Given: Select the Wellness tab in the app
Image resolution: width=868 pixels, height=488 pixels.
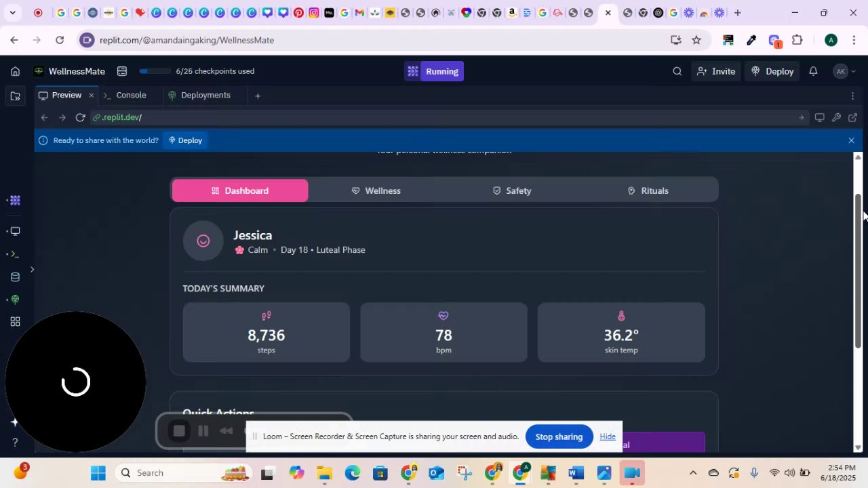Looking at the screenshot, I should tap(376, 190).
